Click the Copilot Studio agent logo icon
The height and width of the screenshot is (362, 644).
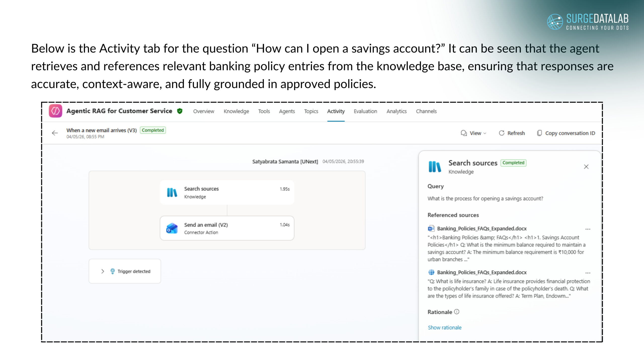pyautogui.click(x=55, y=111)
